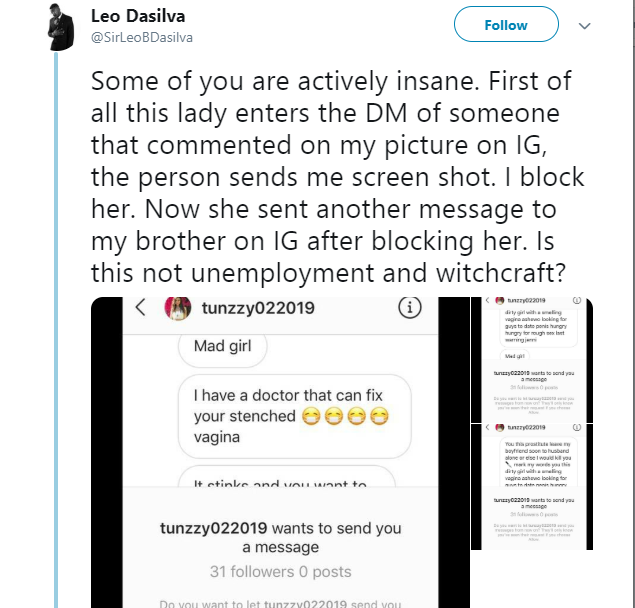Tap the back chevron in the large DM screenshot
This screenshot has width=635, height=608.
(142, 308)
